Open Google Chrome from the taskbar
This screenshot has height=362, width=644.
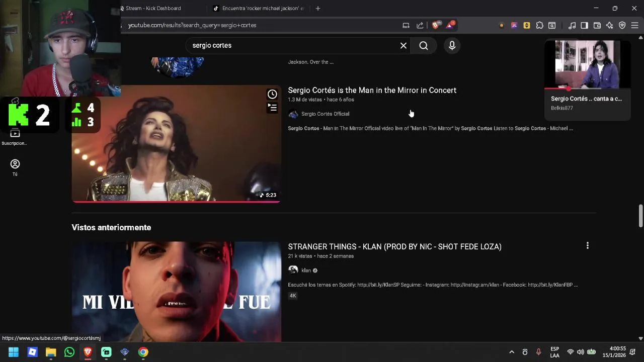tap(143, 352)
